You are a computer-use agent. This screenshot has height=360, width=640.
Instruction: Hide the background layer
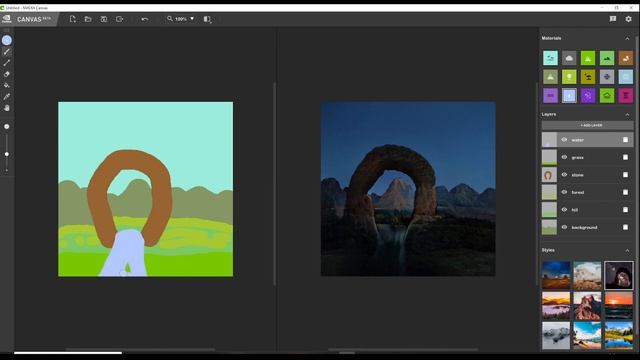564,227
